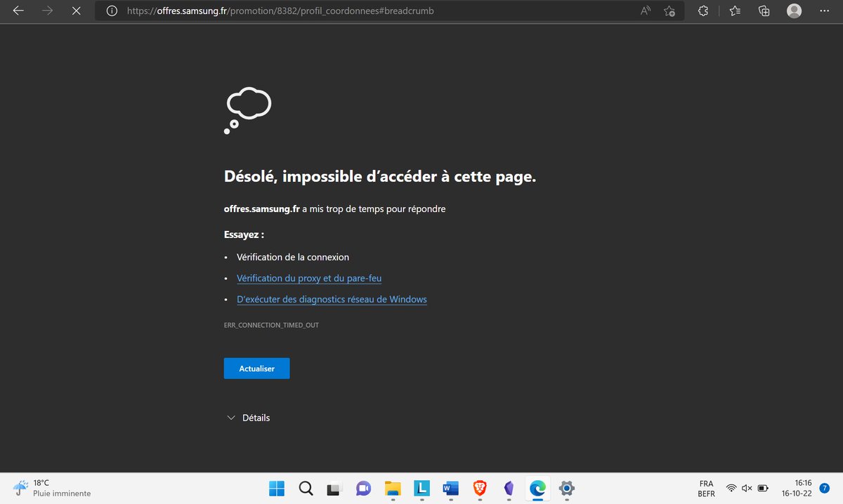
Task: Go back to the previous page
Action: click(19, 11)
